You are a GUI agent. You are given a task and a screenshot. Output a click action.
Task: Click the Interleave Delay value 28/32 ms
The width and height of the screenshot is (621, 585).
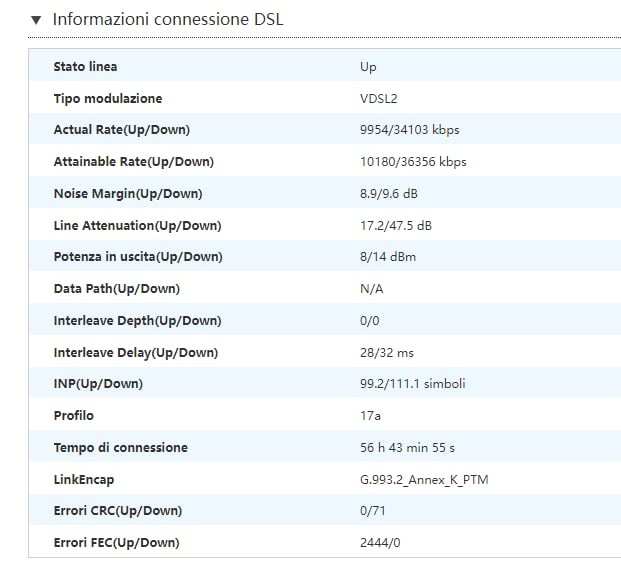pyautogui.click(x=387, y=353)
